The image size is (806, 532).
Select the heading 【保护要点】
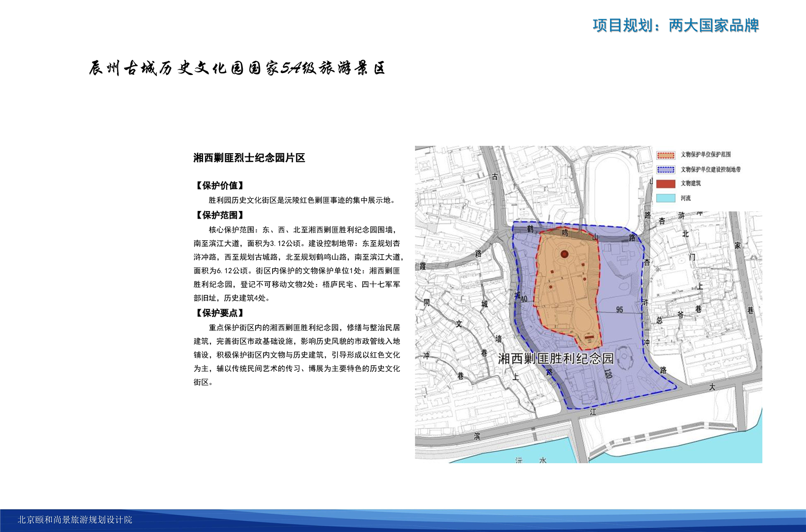pyautogui.click(x=220, y=313)
